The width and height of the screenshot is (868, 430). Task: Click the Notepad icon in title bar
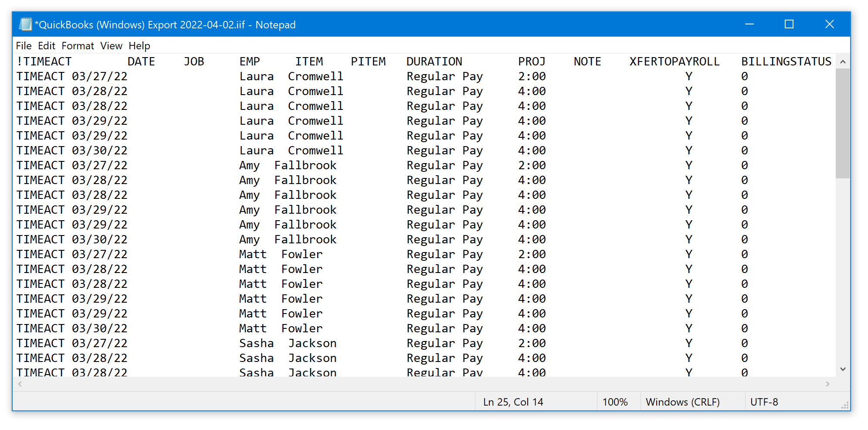pos(25,24)
